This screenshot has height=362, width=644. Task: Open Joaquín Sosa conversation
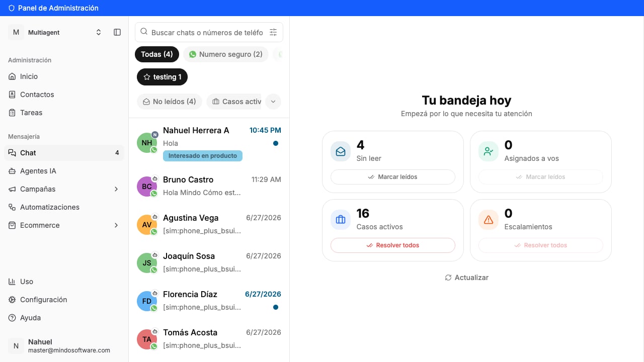coord(209,262)
